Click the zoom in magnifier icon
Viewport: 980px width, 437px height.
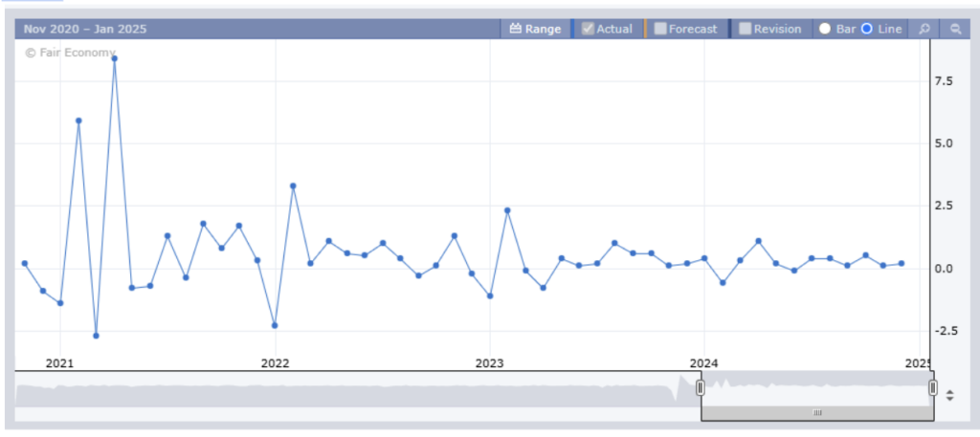coord(924,29)
